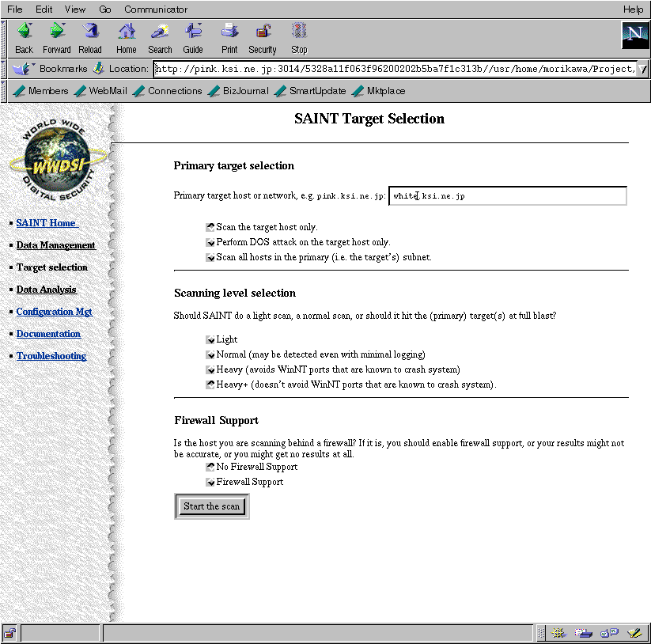This screenshot has width=651, height=644.
Task: Open Composer from component bar icon
Action: (x=635, y=633)
